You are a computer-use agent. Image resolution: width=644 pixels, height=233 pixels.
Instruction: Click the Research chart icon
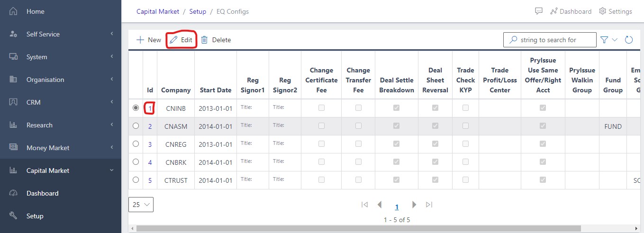point(13,125)
